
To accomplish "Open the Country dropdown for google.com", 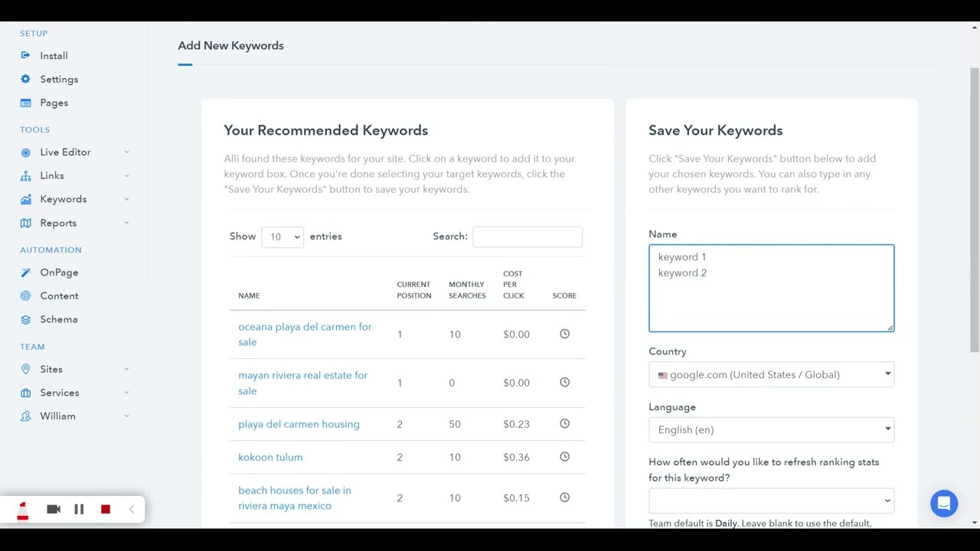I will tap(771, 374).
